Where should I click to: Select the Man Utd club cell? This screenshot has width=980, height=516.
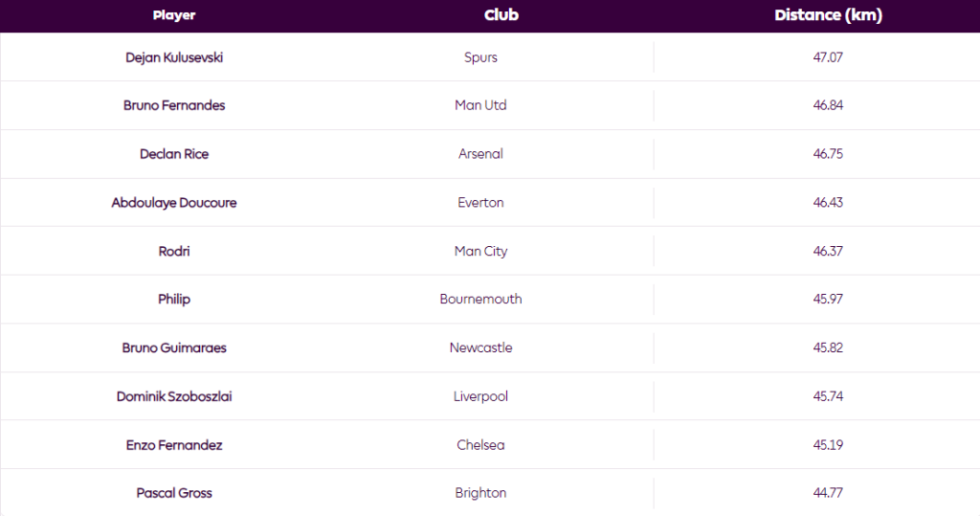(x=480, y=105)
